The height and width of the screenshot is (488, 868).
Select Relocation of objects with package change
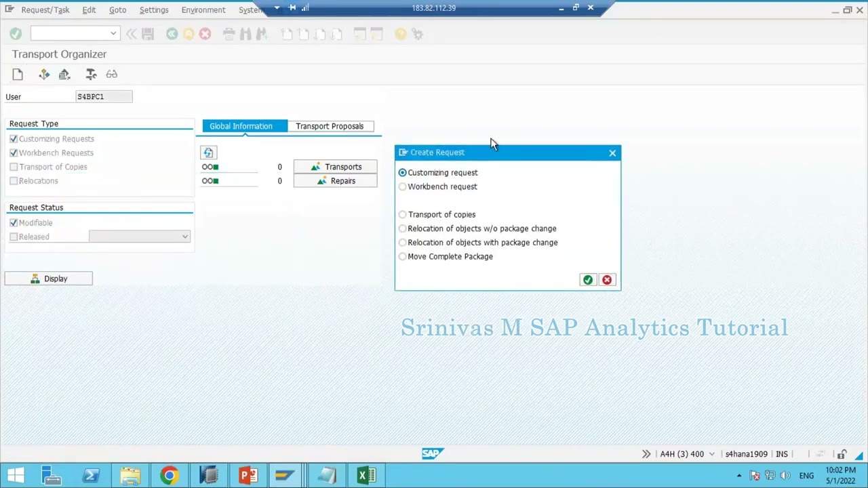pos(403,243)
